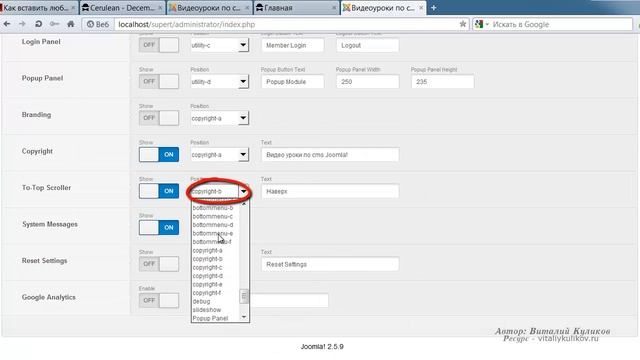Go forward with the browser forward arrow
Viewport: 640px width, 360px height.
[x=22, y=24]
